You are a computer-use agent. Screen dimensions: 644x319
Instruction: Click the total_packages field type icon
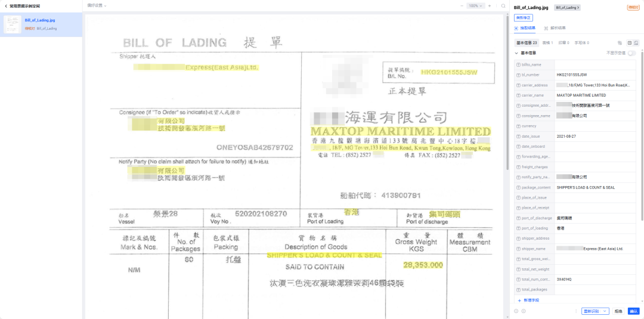pyautogui.click(x=518, y=290)
